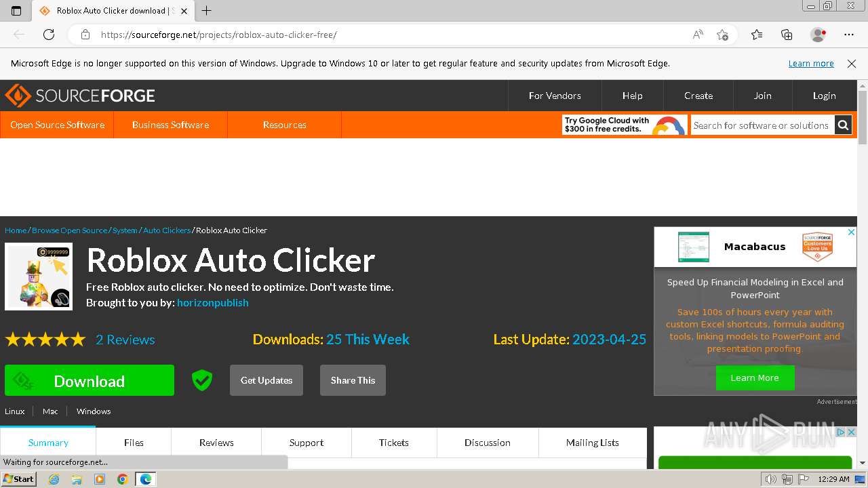868x488 pixels.
Task: Click the green Download button
Action: coord(90,380)
